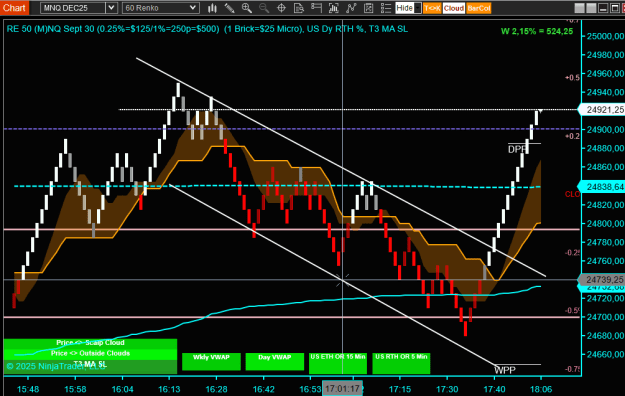Screen dimensions: 625x396
Task: Open the MNQ DEC25 instrument dropdown arrow
Action: [x=111, y=8]
